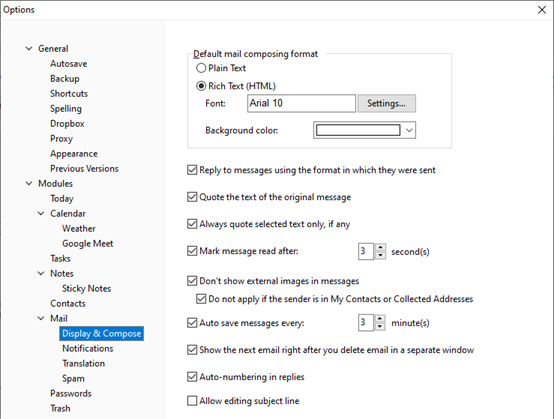Toggle Mark message read after checkbox
This screenshot has height=419, width=554.
click(192, 251)
